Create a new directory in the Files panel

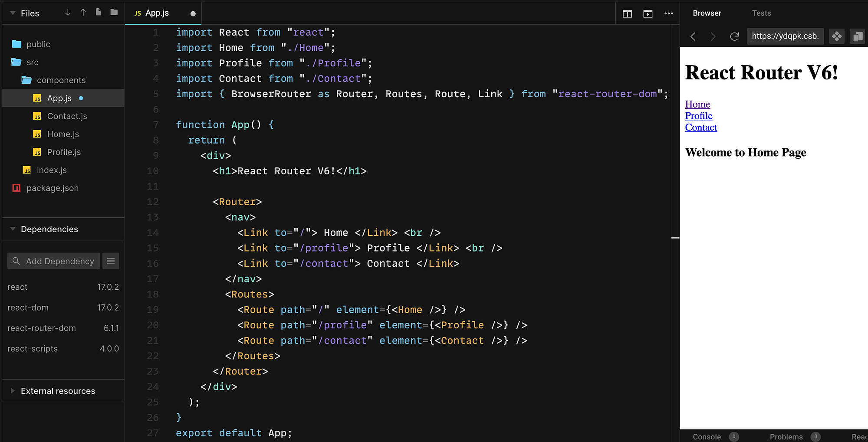coord(114,13)
